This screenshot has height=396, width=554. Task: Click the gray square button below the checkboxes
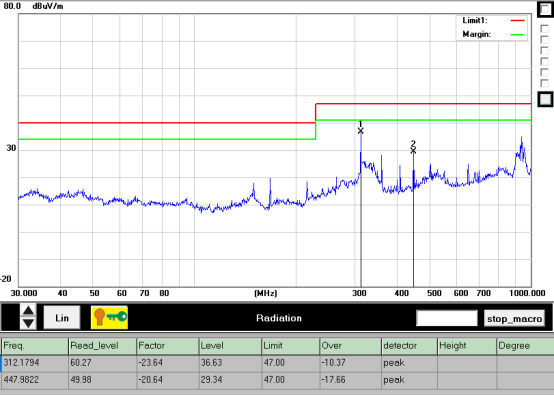click(545, 99)
